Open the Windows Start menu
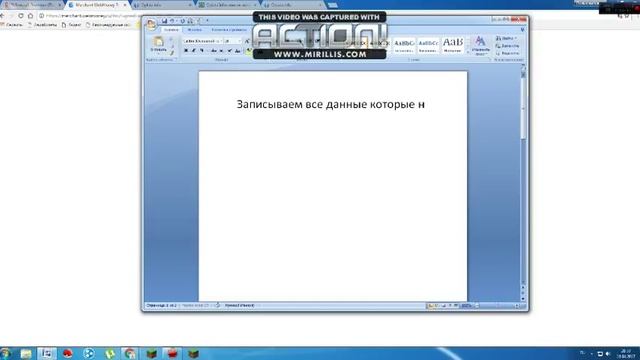 click(6, 353)
